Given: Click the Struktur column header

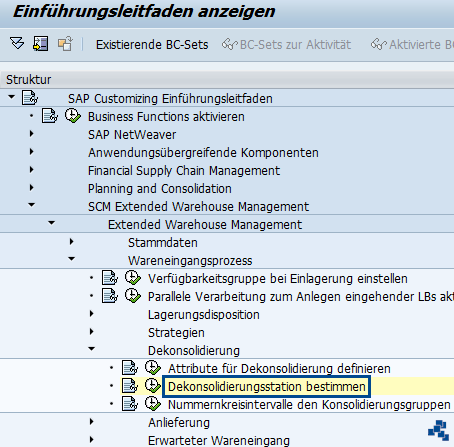Looking at the screenshot, I should 227,80.
